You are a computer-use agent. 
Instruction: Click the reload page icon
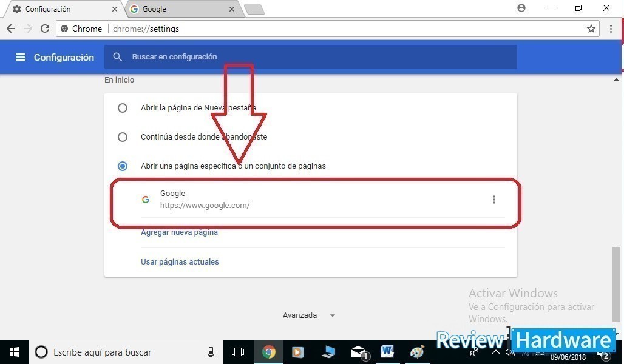(x=45, y=29)
